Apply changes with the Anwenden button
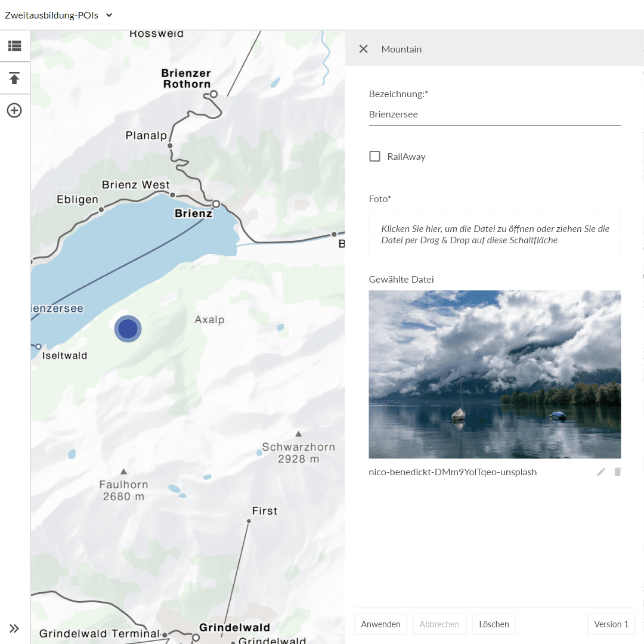The height and width of the screenshot is (644, 644). 380,624
